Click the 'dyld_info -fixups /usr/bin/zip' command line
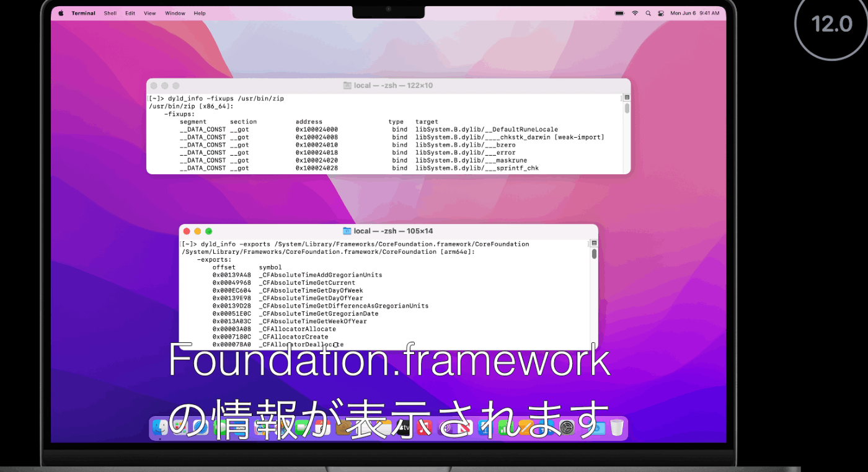The image size is (868, 472). (226, 99)
